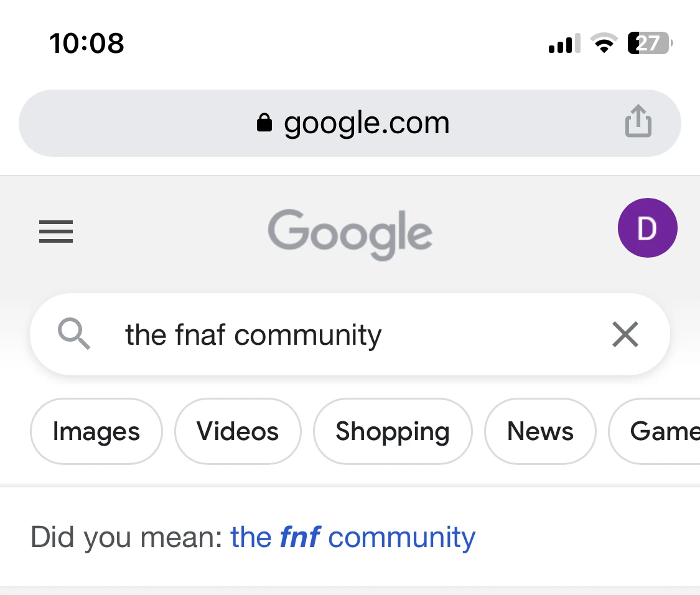This screenshot has width=700, height=595.
Task: Open the hamburger menu
Action: tap(56, 232)
